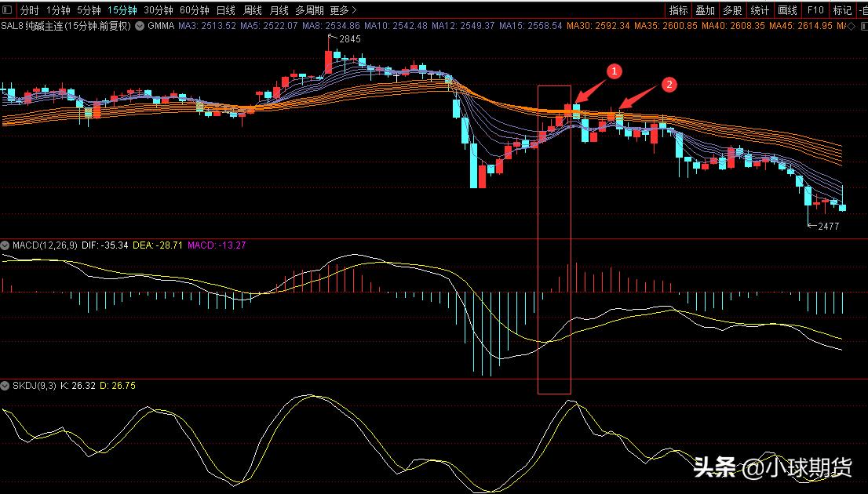Image resolution: width=868 pixels, height=494 pixels.
Task: Click the 2477 low price label
Action: click(828, 226)
